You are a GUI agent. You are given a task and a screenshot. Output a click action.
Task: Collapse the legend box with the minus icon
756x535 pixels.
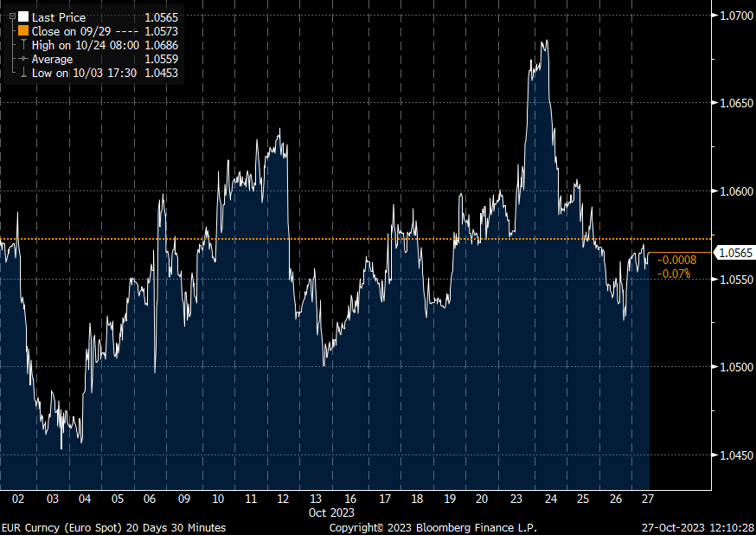pyautogui.click(x=12, y=17)
